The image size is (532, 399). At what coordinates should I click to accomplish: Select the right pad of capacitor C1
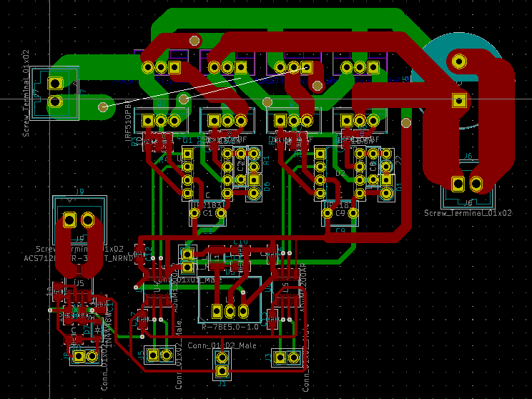(x=221, y=213)
